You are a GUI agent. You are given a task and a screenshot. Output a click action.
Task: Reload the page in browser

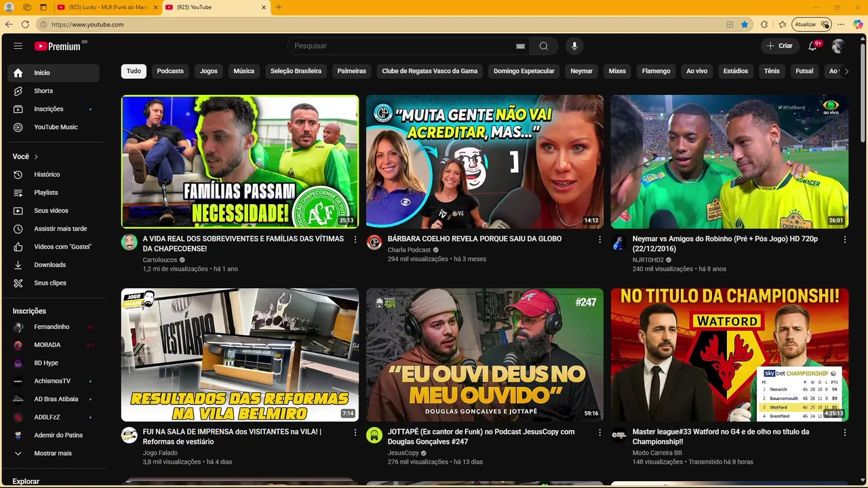pyautogui.click(x=25, y=24)
